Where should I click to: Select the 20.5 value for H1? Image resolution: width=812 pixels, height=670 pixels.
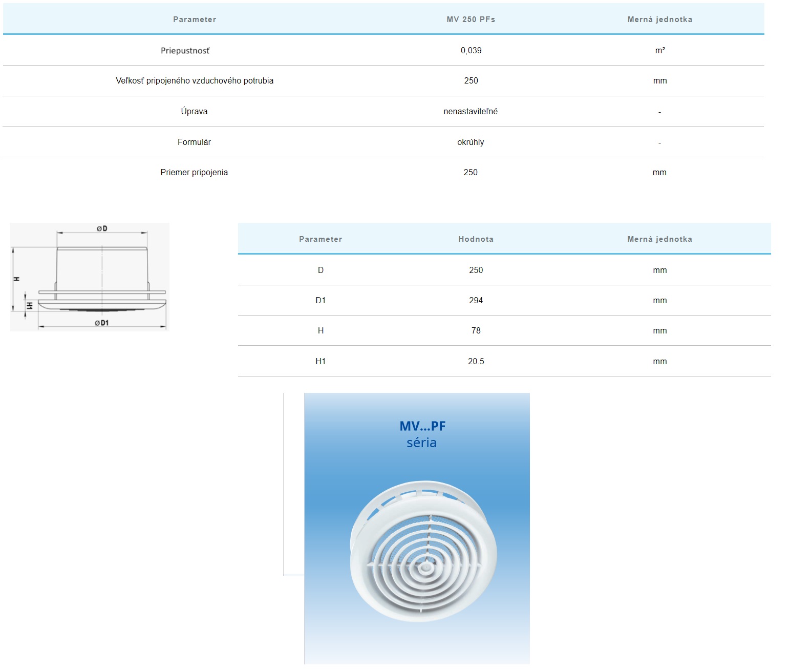pos(476,362)
